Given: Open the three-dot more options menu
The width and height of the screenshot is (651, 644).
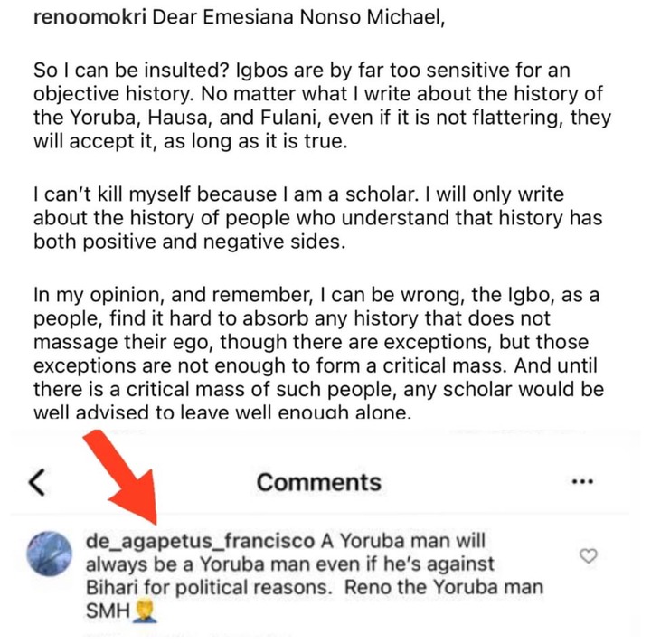Looking at the screenshot, I should tap(583, 482).
